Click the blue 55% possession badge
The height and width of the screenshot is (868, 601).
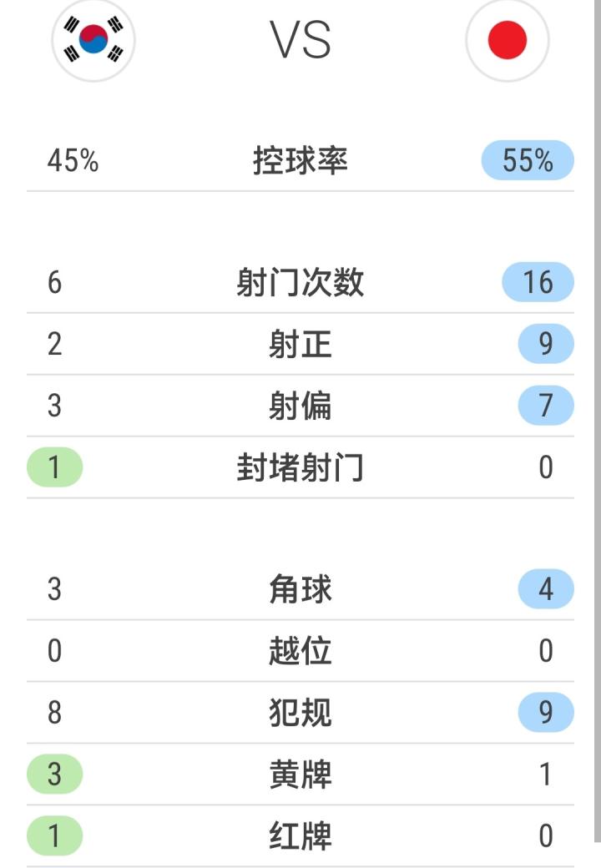[528, 160]
